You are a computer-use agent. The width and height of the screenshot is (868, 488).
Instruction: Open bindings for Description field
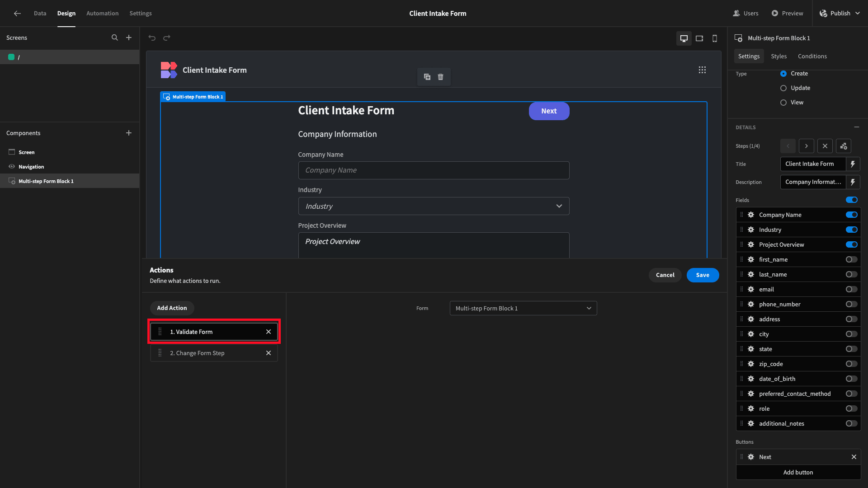853,182
